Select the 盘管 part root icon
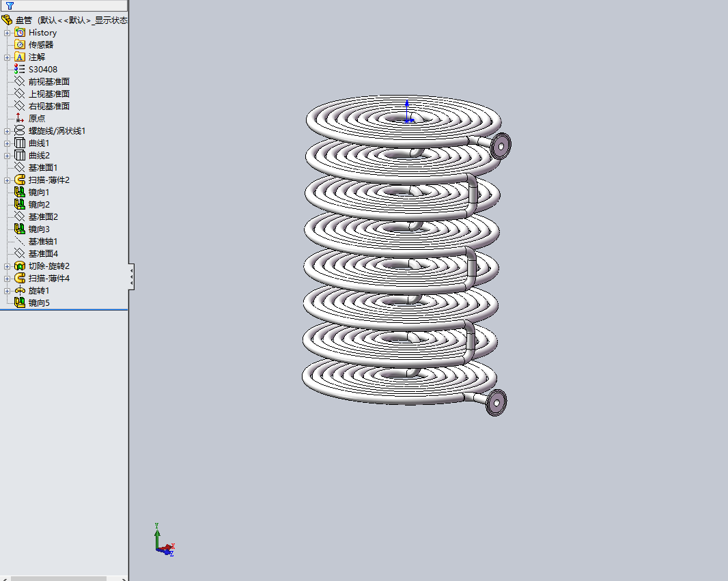This screenshot has width=728, height=581. point(7,20)
